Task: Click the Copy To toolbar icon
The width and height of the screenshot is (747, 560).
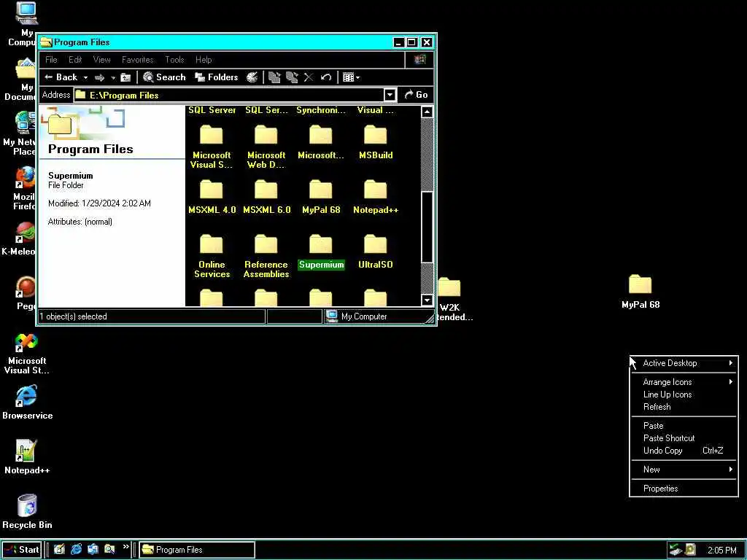Action: (292, 77)
